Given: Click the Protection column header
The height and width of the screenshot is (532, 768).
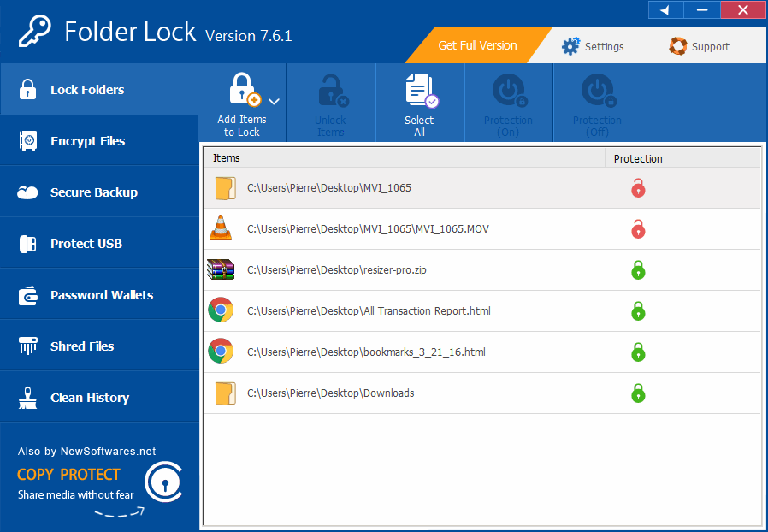Looking at the screenshot, I should tap(682, 158).
